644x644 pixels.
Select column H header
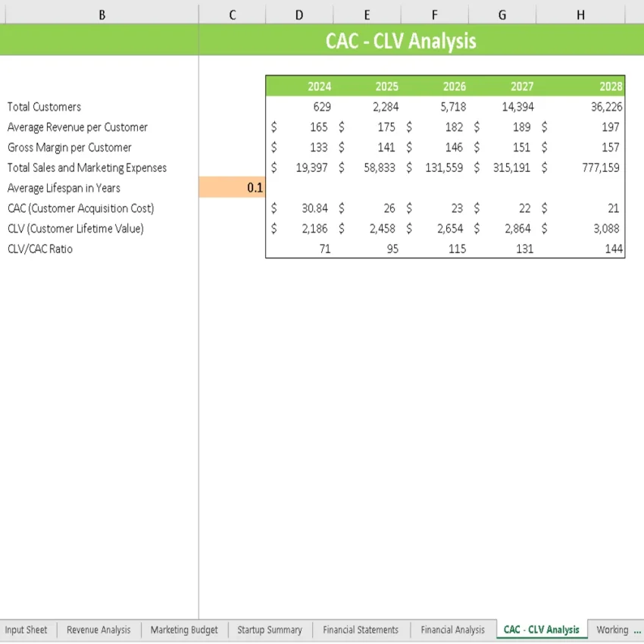(x=580, y=14)
